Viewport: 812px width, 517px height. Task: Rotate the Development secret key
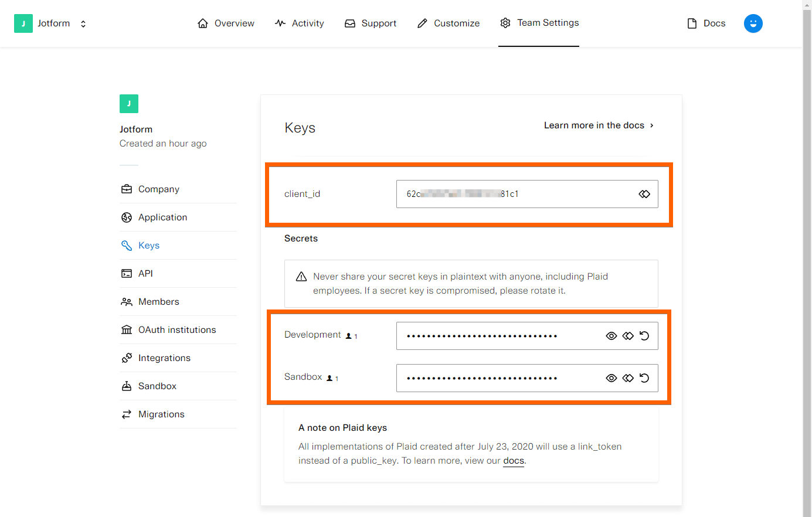coord(644,336)
